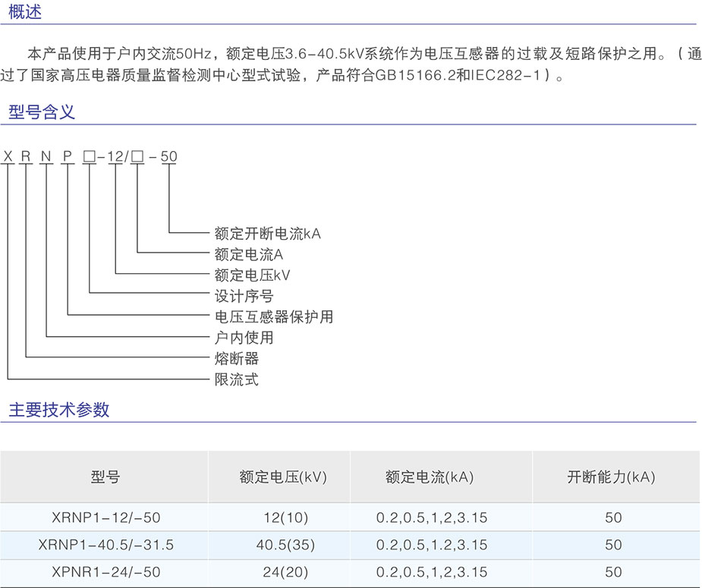This screenshot has height=588, width=702.
Task: Click the 型号 table column header
Action: point(105,477)
